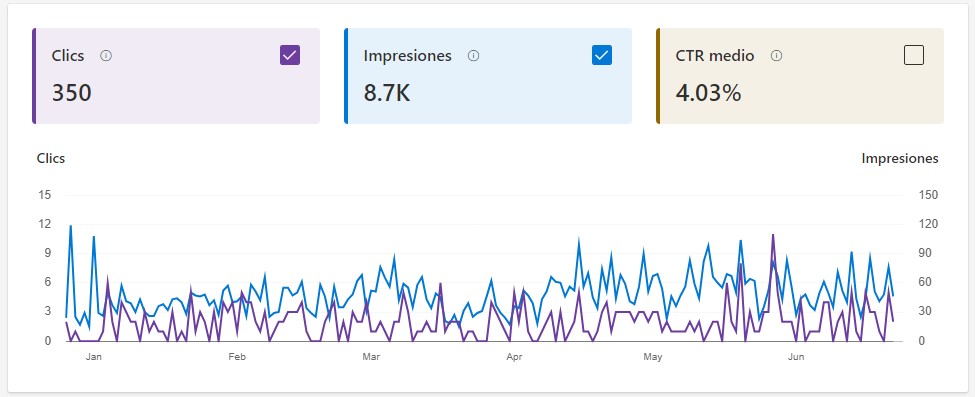
Task: Click the Mar label on the chart axis
Action: (x=371, y=357)
